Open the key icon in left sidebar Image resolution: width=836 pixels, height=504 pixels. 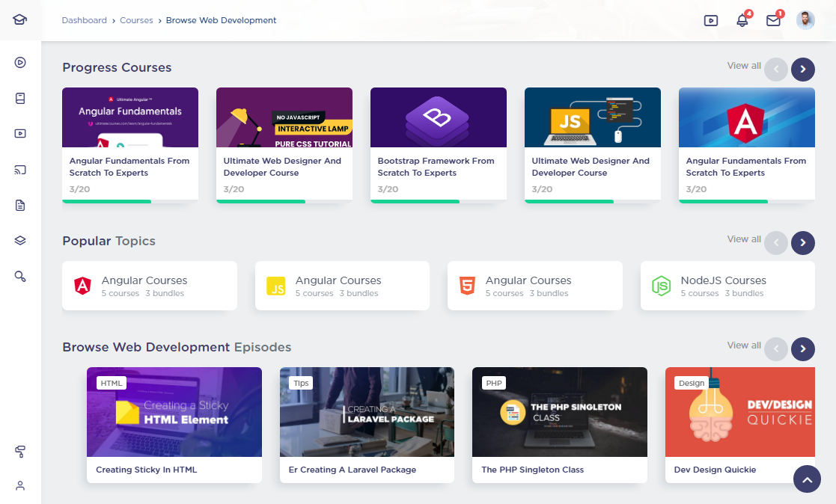tap(20, 277)
